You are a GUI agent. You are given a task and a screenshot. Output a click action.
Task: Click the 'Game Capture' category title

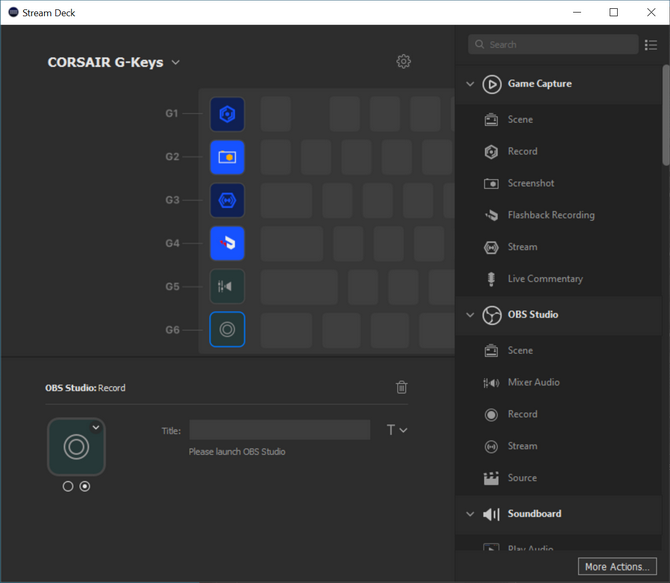point(540,84)
